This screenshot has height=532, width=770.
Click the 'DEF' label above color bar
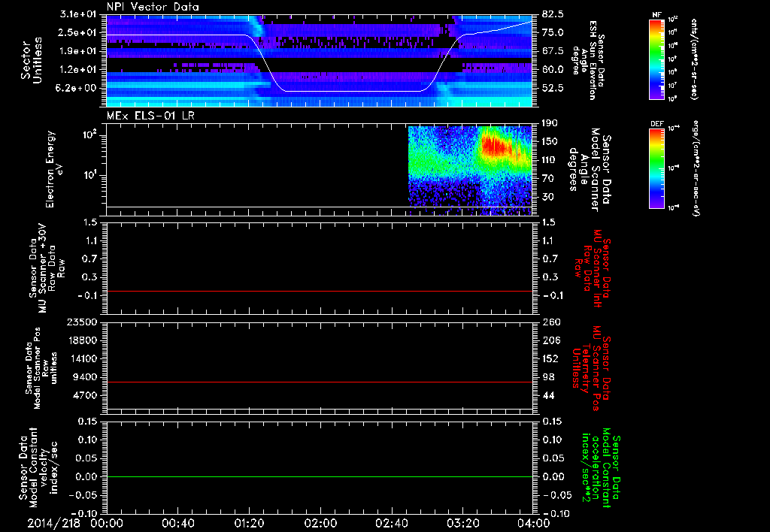656,124
